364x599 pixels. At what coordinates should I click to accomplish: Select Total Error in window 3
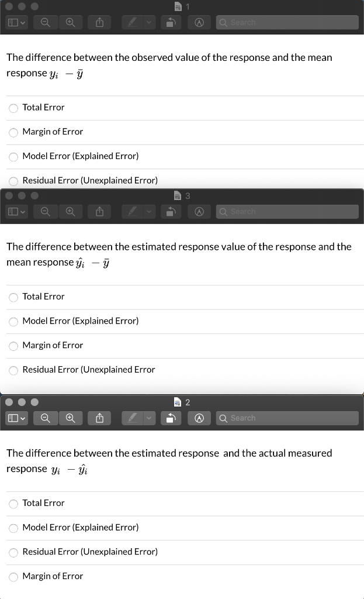click(13, 297)
